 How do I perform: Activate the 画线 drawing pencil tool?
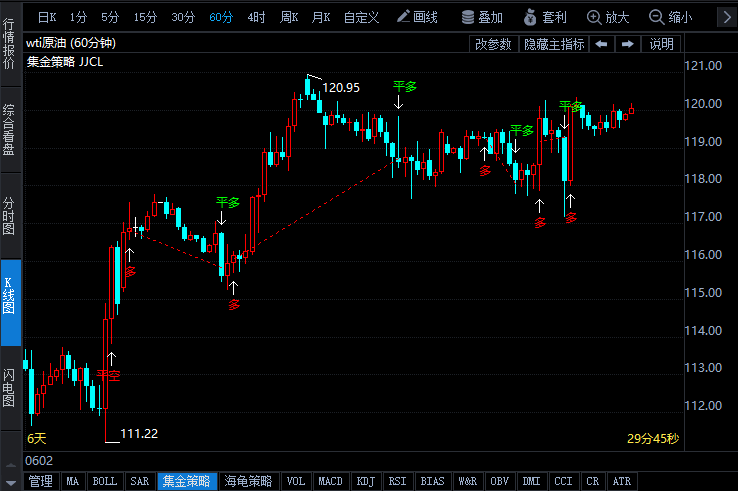coord(417,17)
